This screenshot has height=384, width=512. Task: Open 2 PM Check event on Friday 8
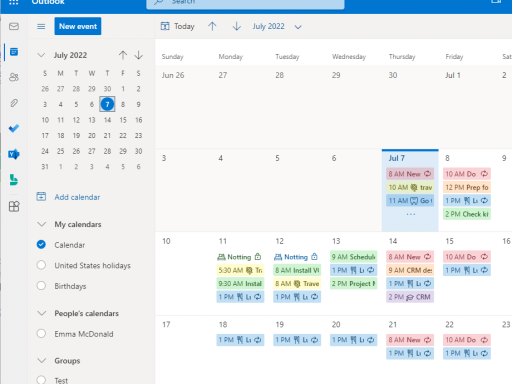click(467, 214)
